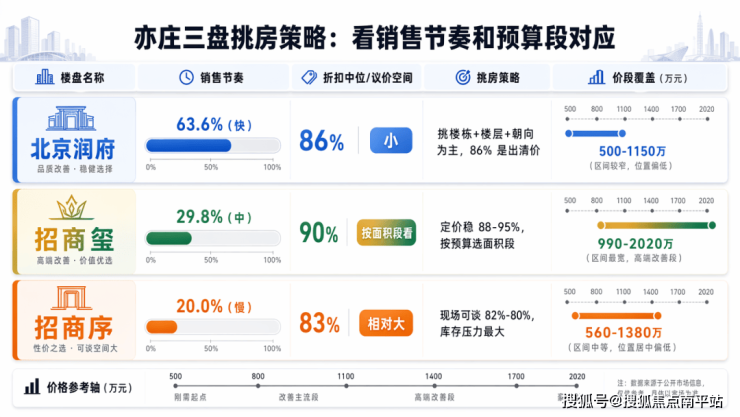Click the blue 63.6% sales progress bar
This screenshot has height=417, width=740.
click(189, 146)
